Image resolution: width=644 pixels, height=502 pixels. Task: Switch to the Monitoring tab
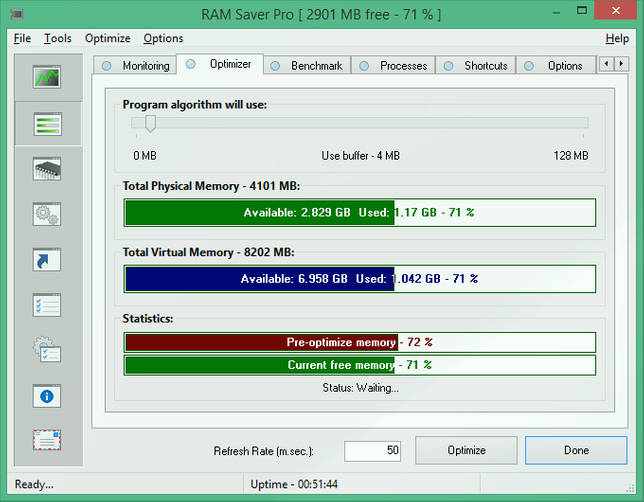pyautogui.click(x=136, y=66)
